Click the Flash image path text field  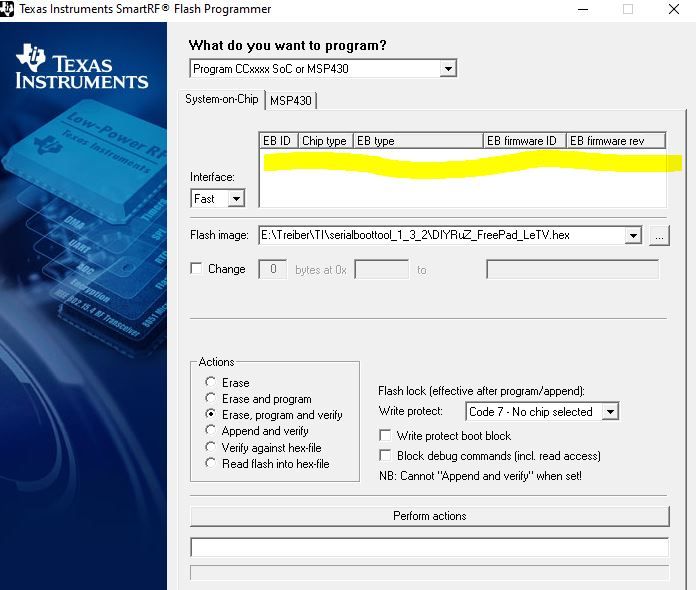pyautogui.click(x=442, y=235)
